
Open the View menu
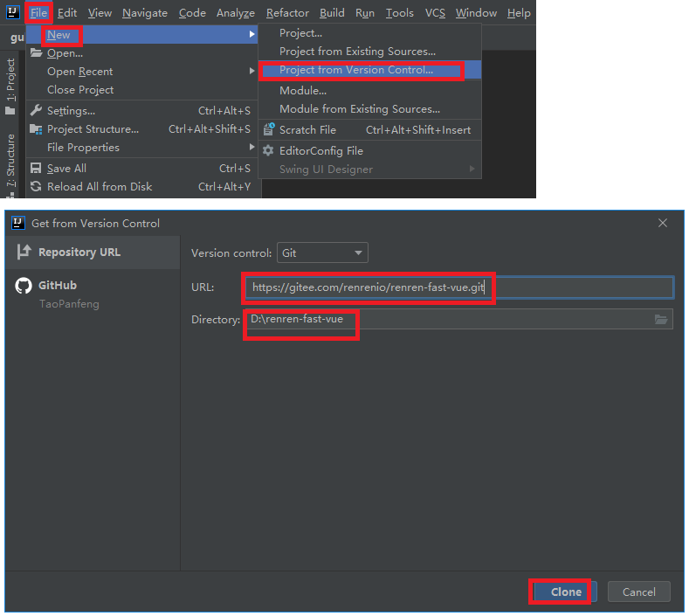tap(100, 13)
